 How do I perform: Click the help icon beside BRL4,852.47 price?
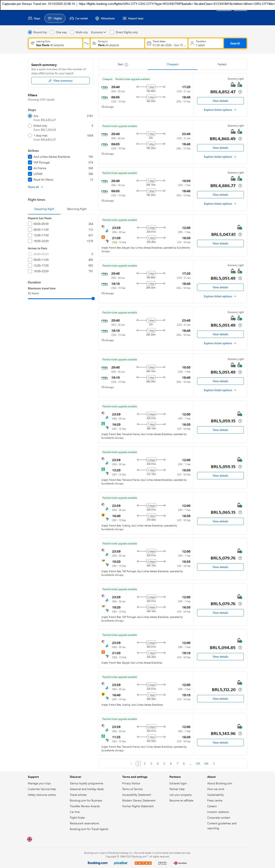point(240,92)
